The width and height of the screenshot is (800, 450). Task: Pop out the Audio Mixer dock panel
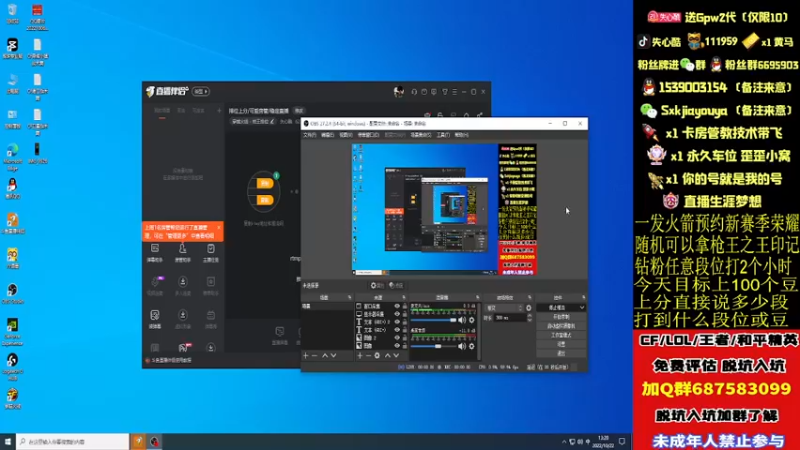click(x=478, y=297)
